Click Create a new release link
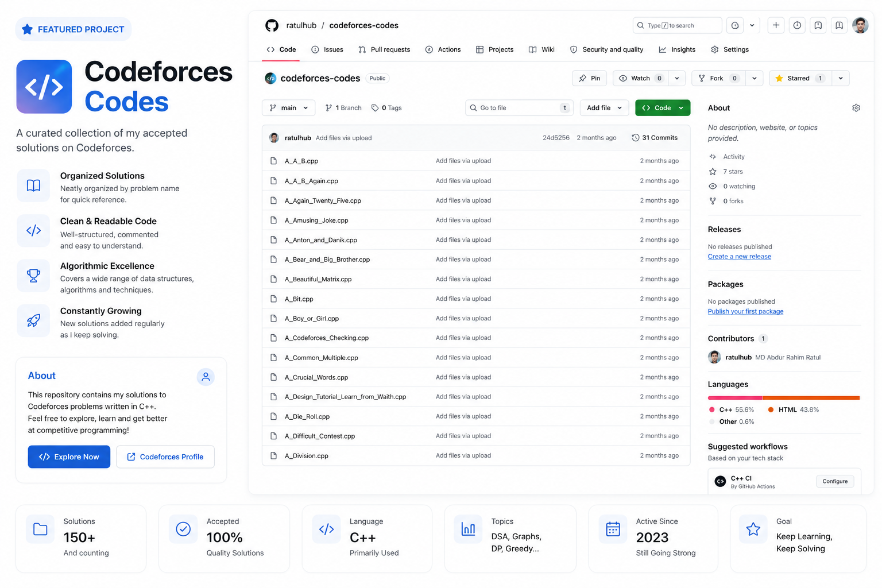Viewport: 882px width, 588px height. point(740,257)
